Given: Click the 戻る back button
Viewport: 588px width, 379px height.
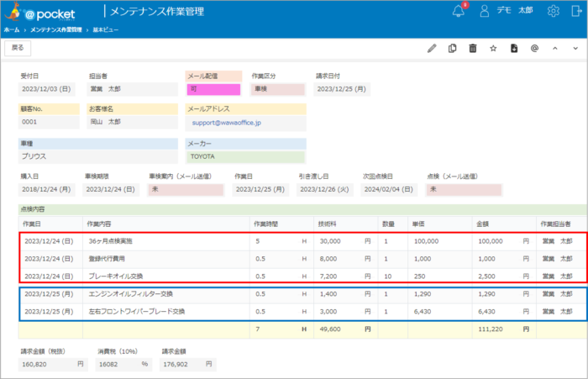Looking at the screenshot, I should 18,48.
